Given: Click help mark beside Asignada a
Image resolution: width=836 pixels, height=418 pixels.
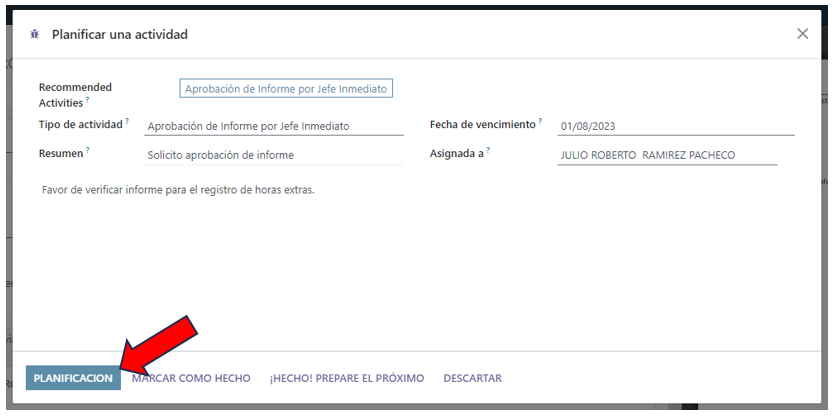Looking at the screenshot, I should 488,150.
